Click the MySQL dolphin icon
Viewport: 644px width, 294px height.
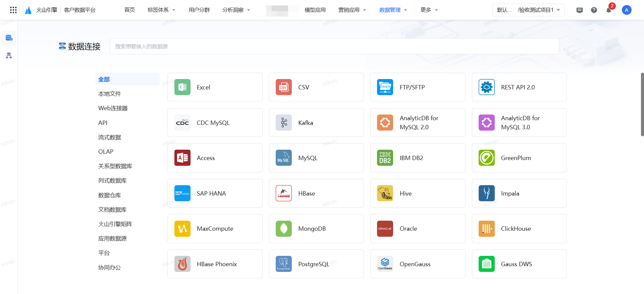coord(284,158)
